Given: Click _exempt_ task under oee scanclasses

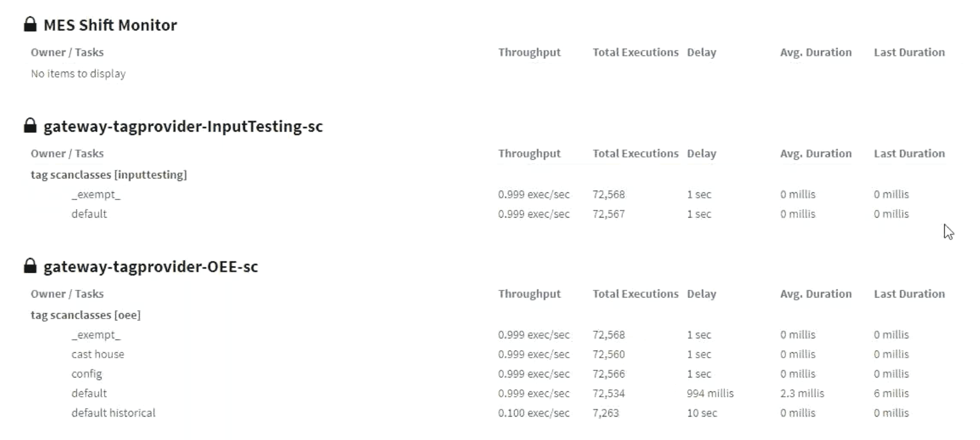Looking at the screenshot, I should (95, 335).
